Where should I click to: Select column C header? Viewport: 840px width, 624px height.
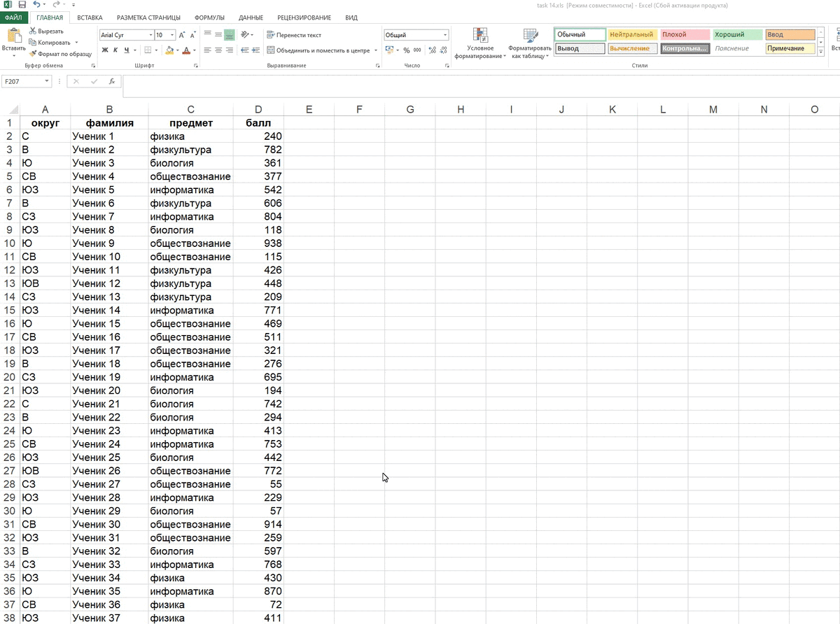coord(191,109)
